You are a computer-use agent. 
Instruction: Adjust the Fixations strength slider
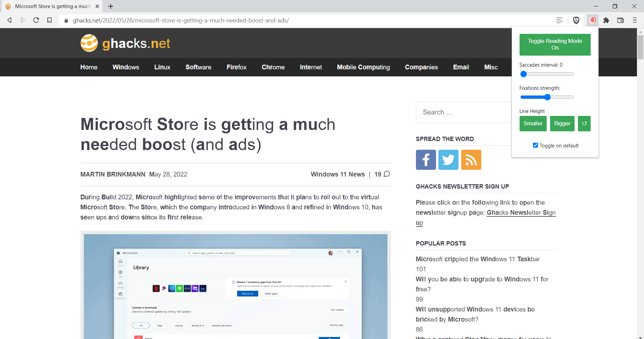547,97
